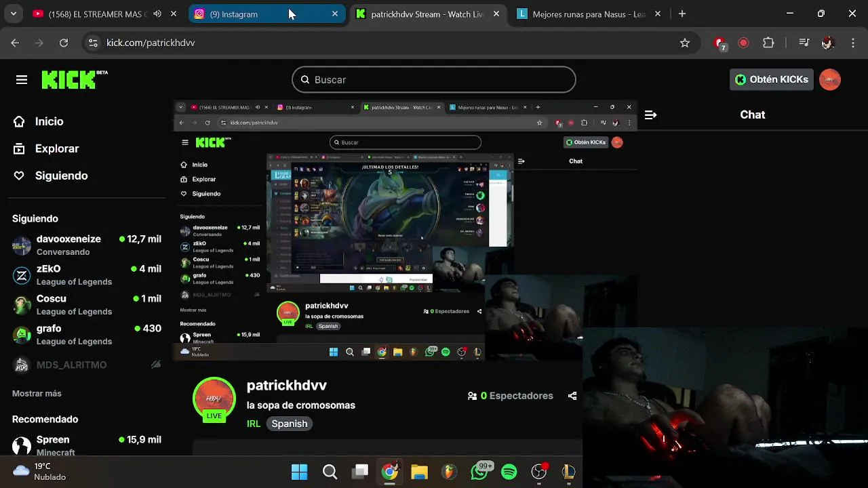868x488 pixels.
Task: Open Windows taskbar search
Action: tap(330, 472)
